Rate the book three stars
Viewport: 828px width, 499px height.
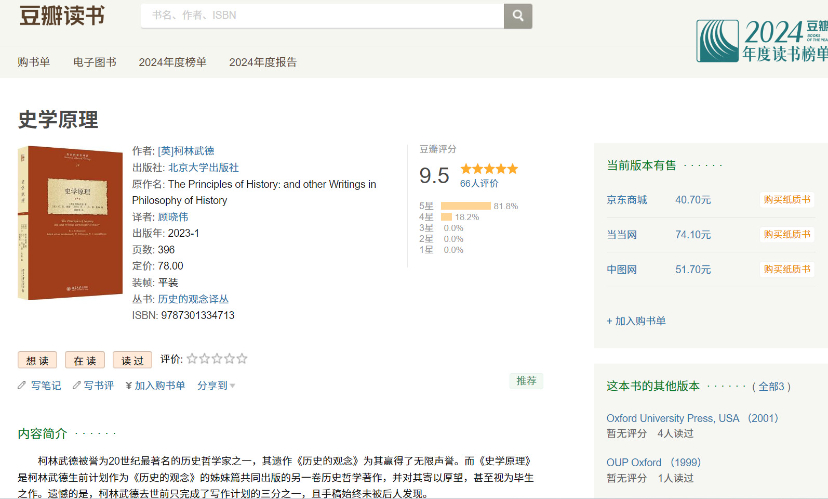[217, 359]
